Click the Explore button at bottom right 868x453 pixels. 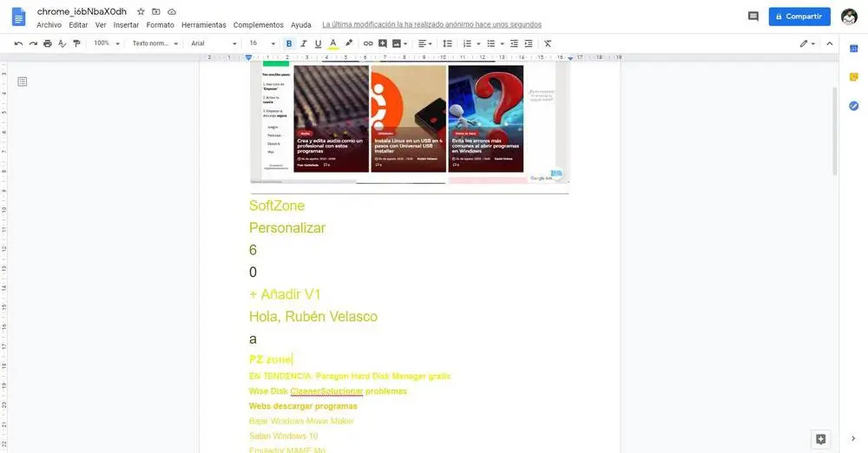820,439
